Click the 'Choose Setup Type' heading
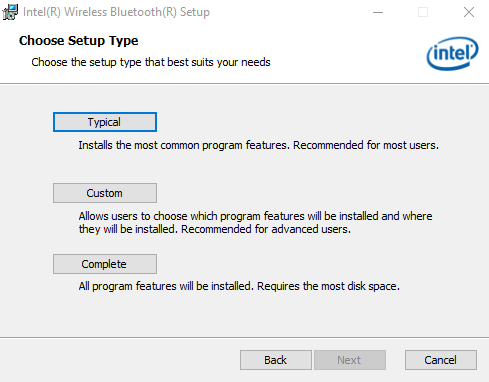The width and height of the screenshot is (489, 382). tap(79, 41)
